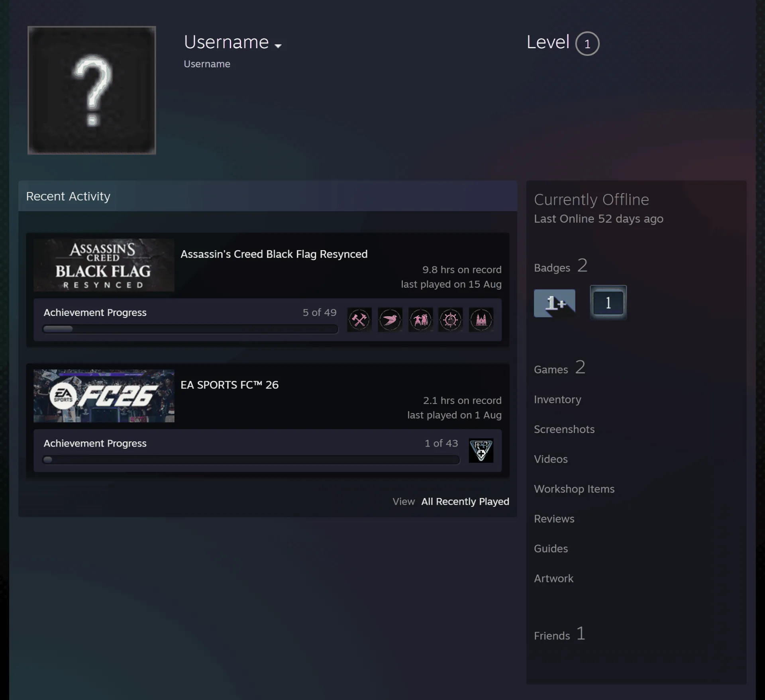Expand the Username dropdown arrow
This screenshot has width=765, height=700.
point(278,46)
